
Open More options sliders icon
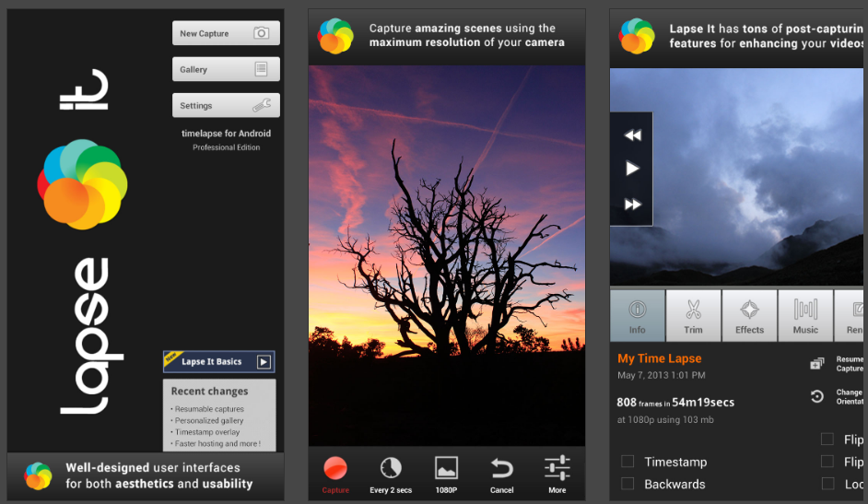click(x=557, y=468)
